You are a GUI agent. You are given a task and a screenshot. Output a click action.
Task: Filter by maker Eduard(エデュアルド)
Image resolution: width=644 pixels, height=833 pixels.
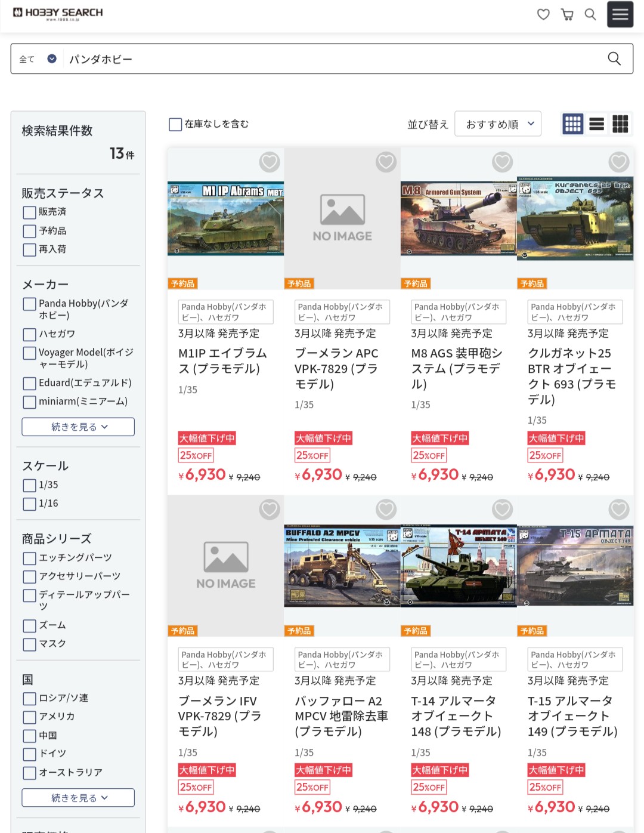29,383
